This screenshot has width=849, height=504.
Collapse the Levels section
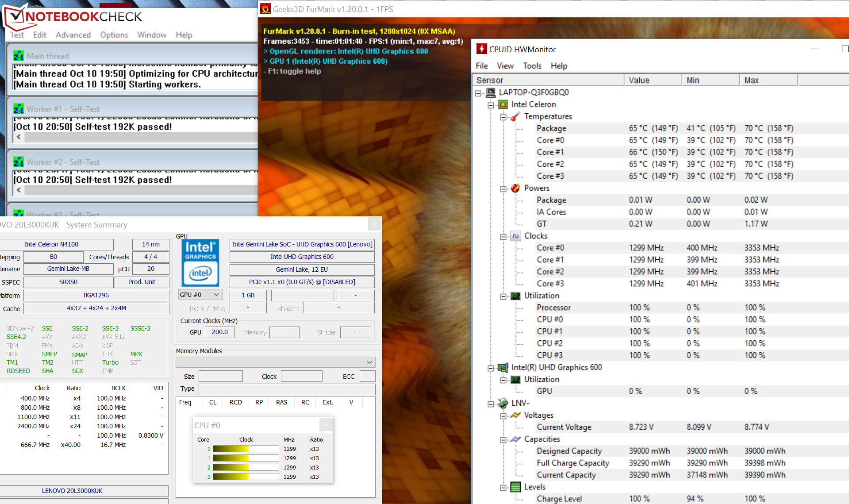503,488
